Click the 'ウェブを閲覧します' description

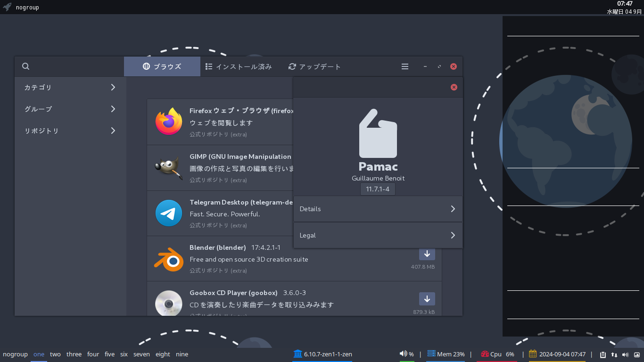pos(222,123)
